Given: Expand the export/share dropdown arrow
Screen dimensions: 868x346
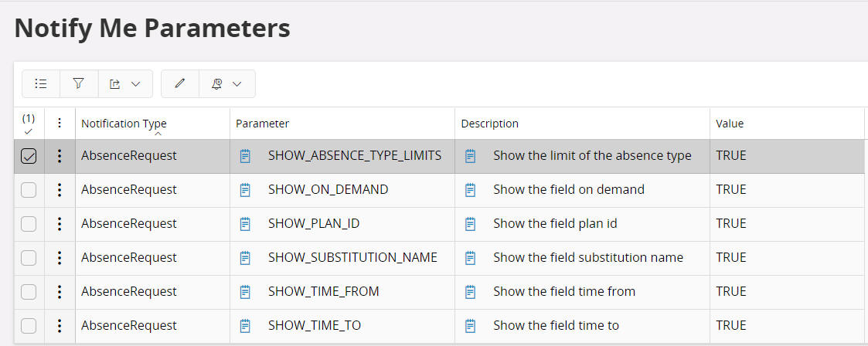Looking at the screenshot, I should point(135,83).
